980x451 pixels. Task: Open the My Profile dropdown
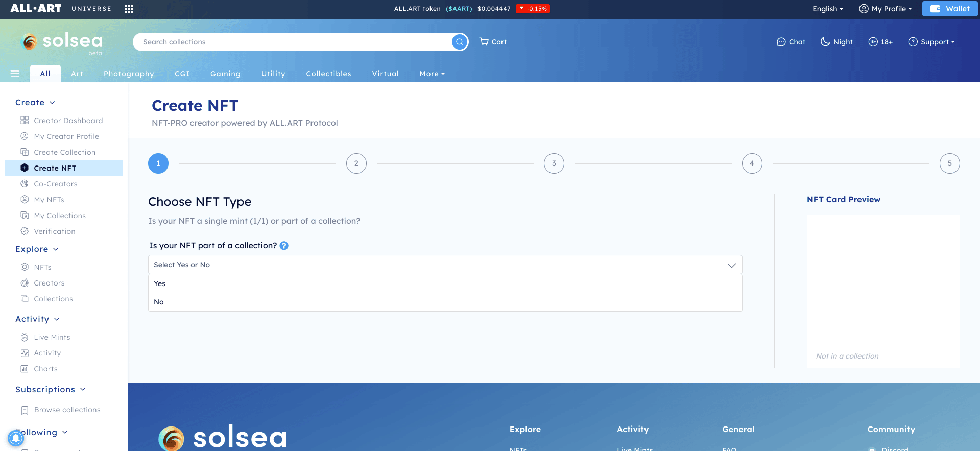tap(886, 9)
